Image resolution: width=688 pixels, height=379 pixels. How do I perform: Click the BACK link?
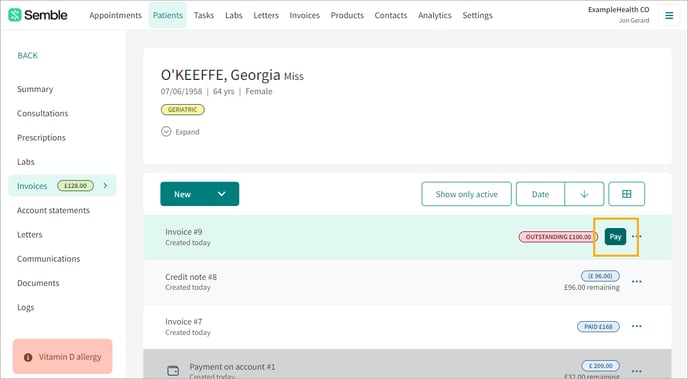point(28,55)
